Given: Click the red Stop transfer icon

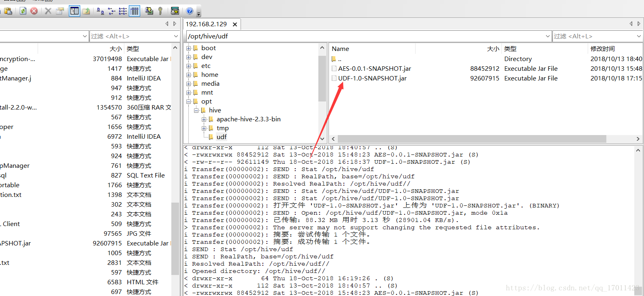Looking at the screenshot, I should pyautogui.click(x=34, y=11).
